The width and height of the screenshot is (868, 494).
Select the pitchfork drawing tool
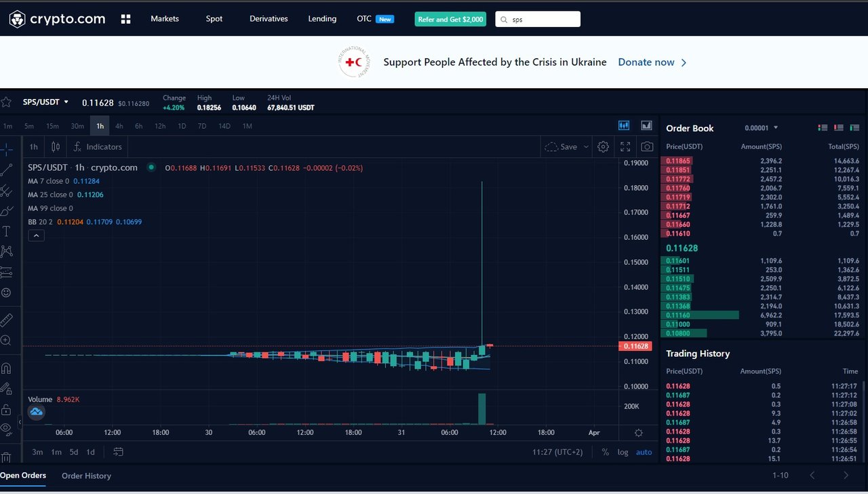(6, 190)
